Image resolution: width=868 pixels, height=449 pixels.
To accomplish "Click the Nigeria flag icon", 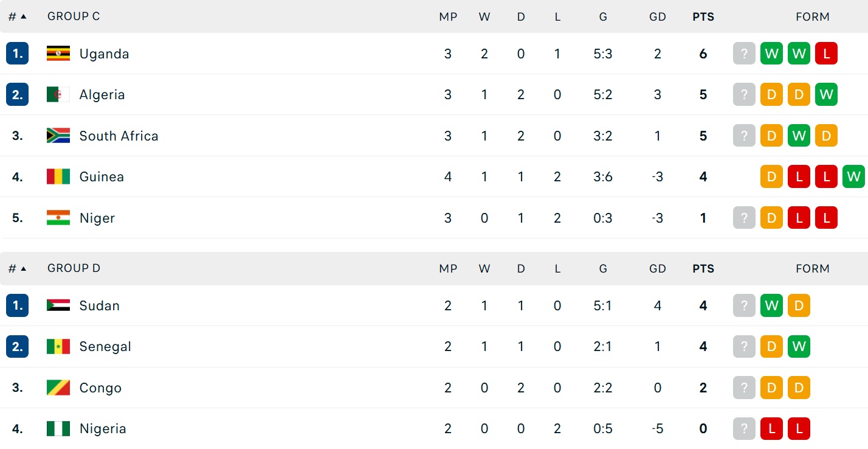I will (58, 429).
